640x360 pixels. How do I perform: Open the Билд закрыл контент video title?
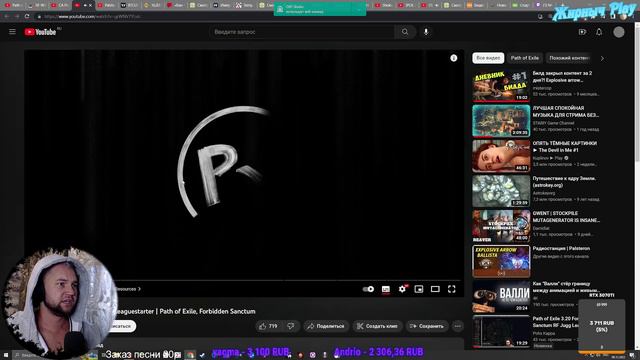(562, 77)
